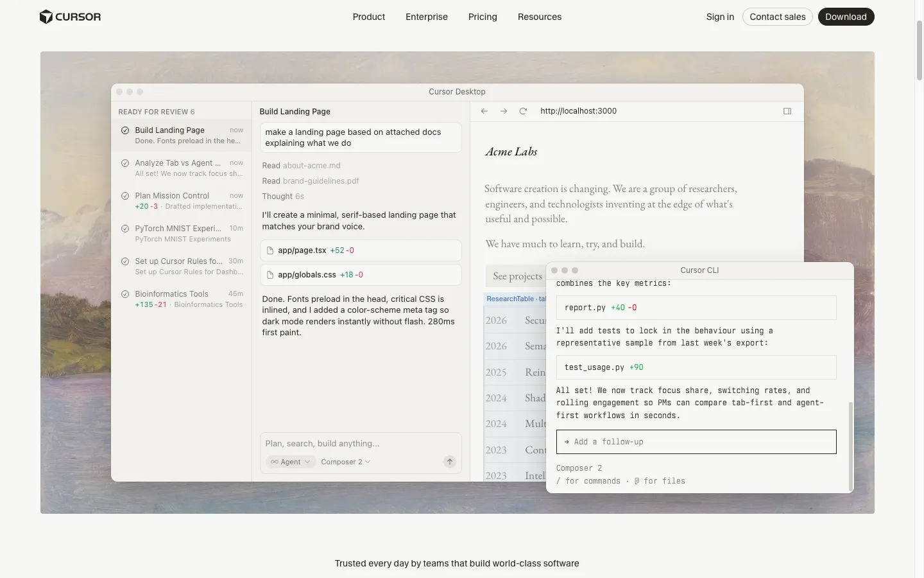
Task: Click the Cursor CLI window title
Action: (x=699, y=270)
